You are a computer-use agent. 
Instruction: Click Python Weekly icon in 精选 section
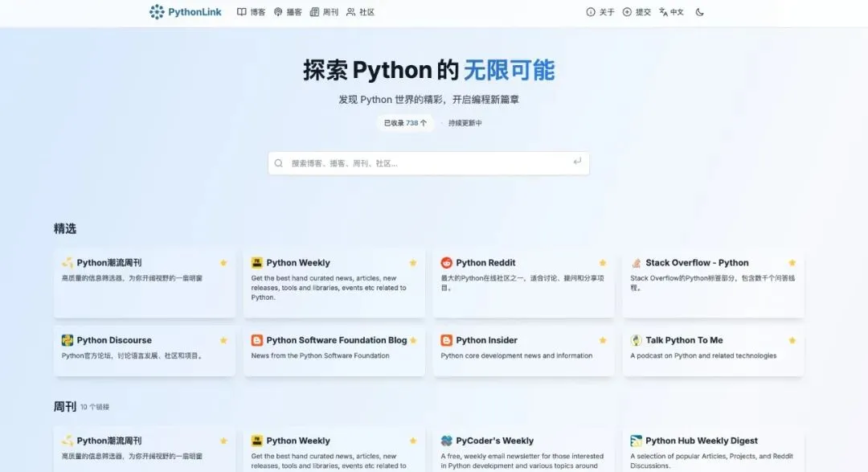pyautogui.click(x=257, y=263)
